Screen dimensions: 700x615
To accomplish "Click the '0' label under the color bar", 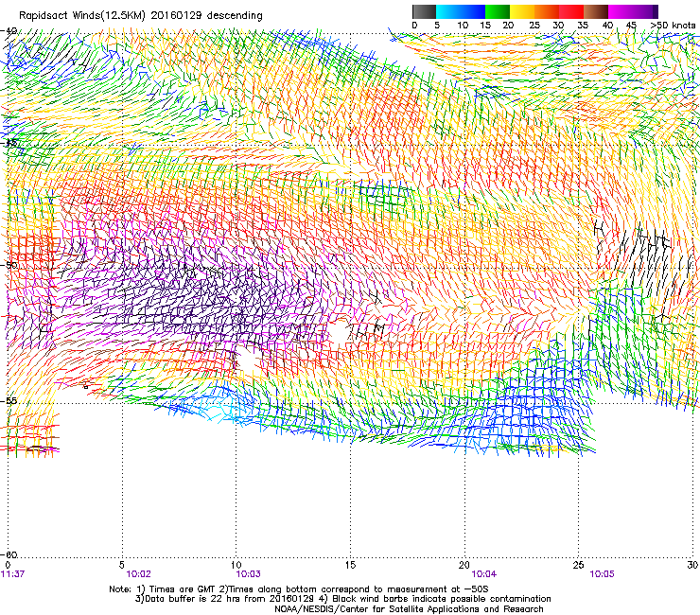I will [414, 26].
